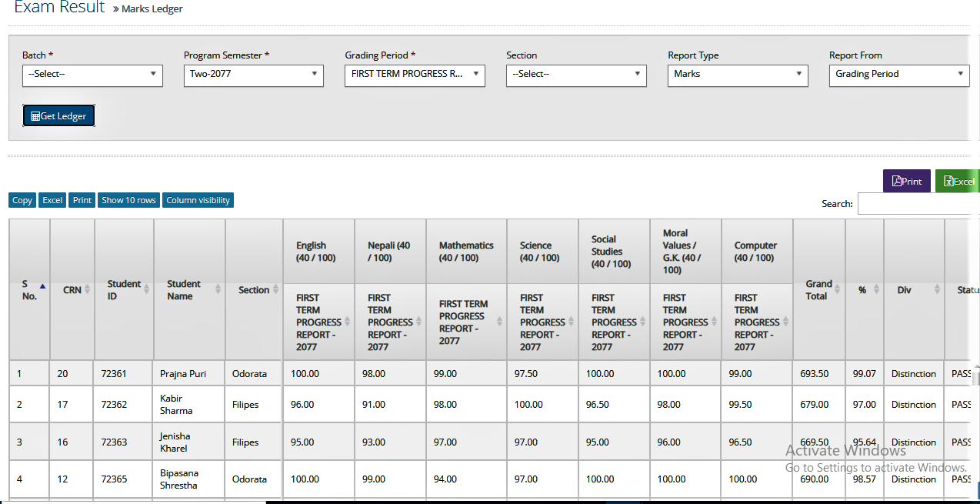The height and width of the screenshot is (504, 980).
Task: Click Kabir Sharma's Computer mark 99.50
Action: pos(740,405)
